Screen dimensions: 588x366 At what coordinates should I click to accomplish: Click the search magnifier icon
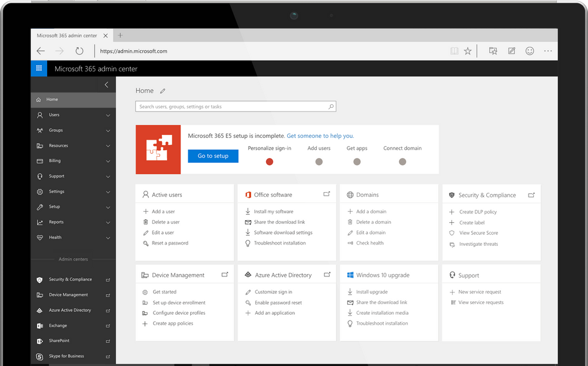(x=331, y=107)
